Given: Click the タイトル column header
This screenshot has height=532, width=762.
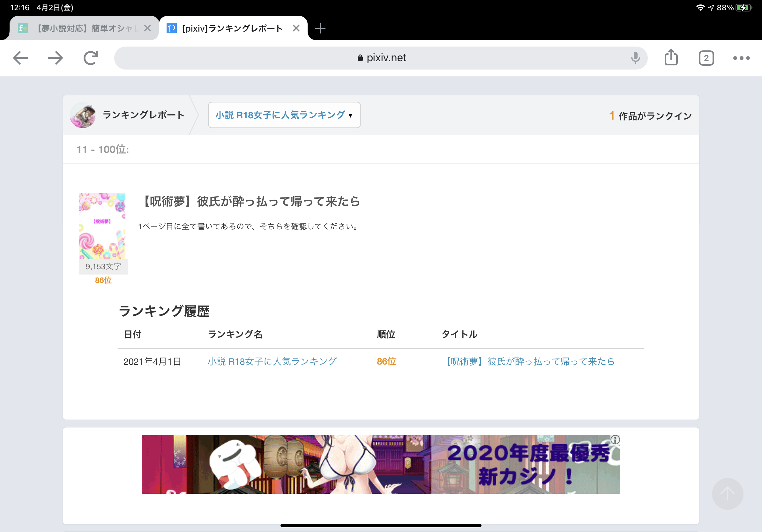Looking at the screenshot, I should point(459,334).
